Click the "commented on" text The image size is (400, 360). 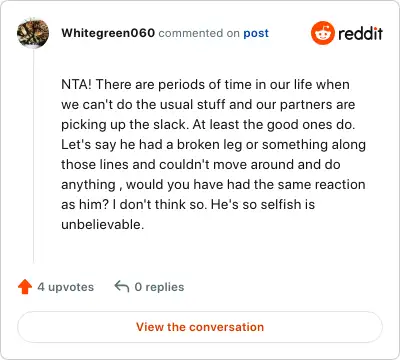tap(199, 33)
